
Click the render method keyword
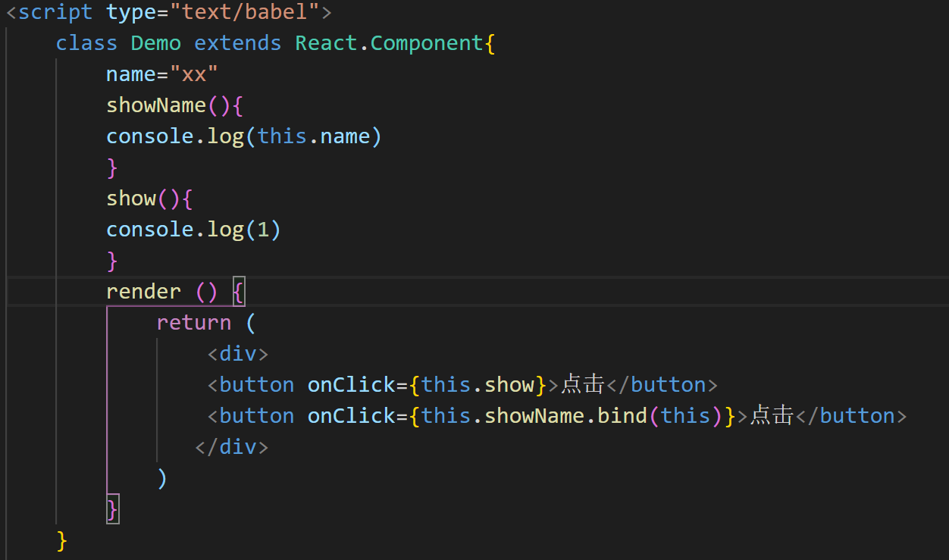[143, 291]
